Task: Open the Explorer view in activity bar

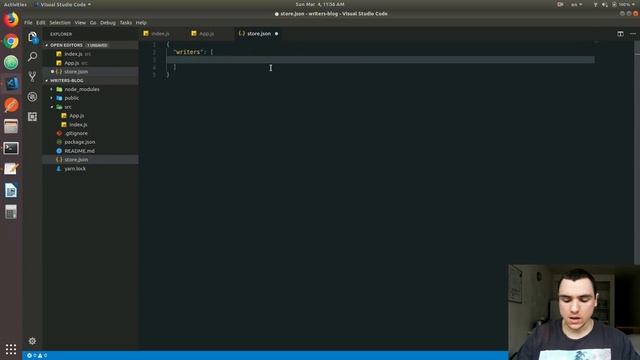Action: (33, 37)
